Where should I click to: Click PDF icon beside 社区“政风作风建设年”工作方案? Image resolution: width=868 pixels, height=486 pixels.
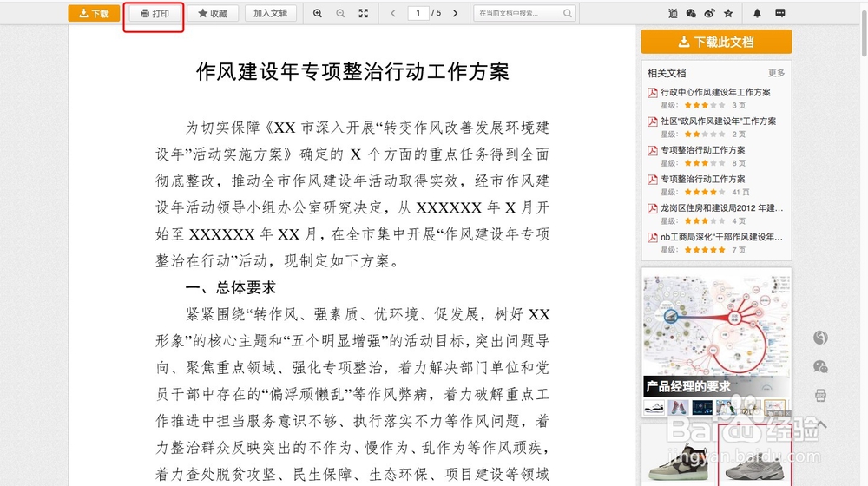click(653, 121)
